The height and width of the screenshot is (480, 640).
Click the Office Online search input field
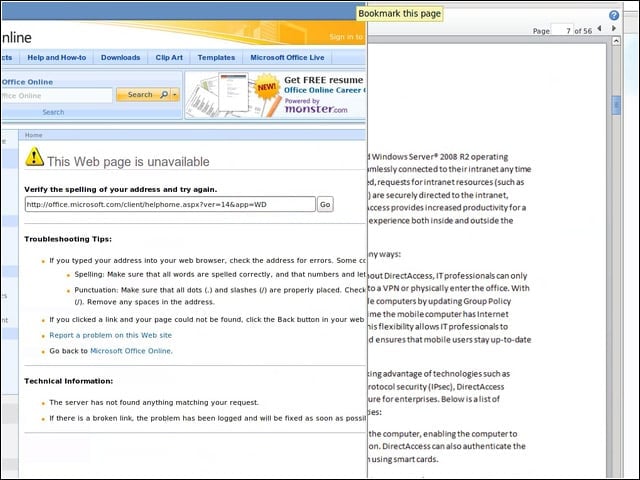[x=56, y=96]
